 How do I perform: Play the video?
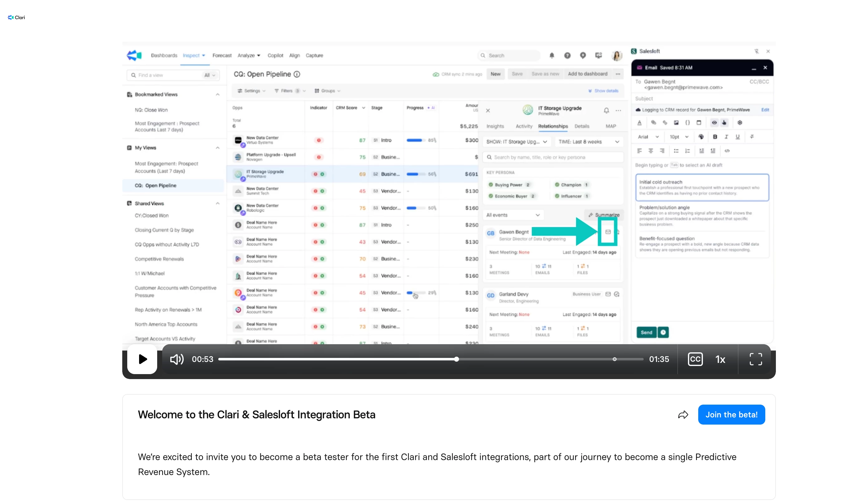(142, 359)
